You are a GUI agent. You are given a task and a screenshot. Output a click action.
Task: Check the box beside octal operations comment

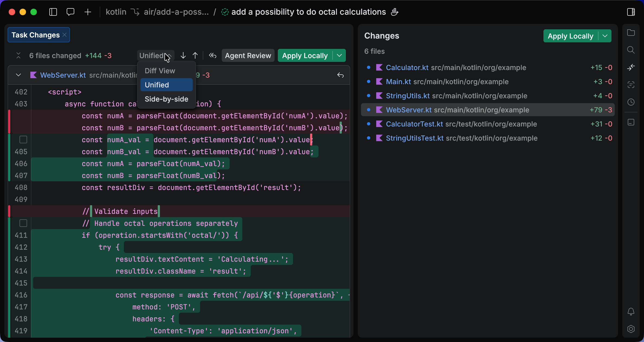[x=23, y=223]
